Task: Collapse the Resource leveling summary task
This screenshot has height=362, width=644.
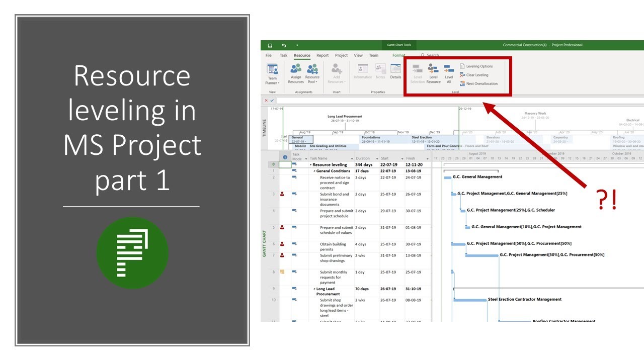Action: 311,165
